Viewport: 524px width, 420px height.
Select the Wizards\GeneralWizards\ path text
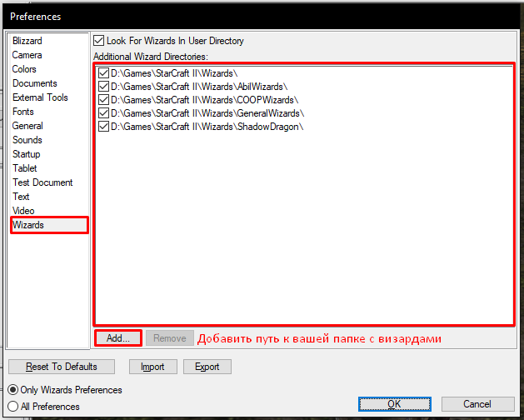(x=207, y=113)
